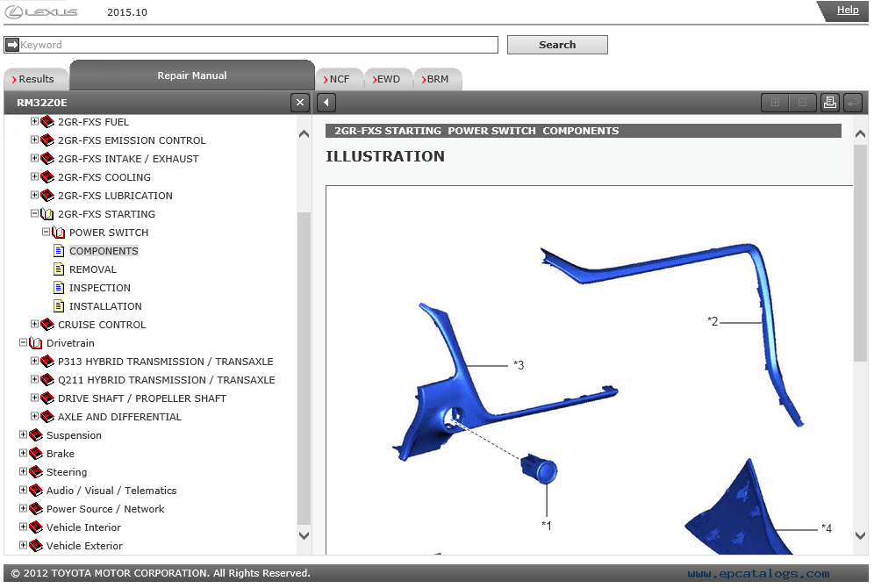Image resolution: width=874 pixels, height=588 pixels.
Task: Collapse the Drivetrain section
Action: tap(24, 343)
